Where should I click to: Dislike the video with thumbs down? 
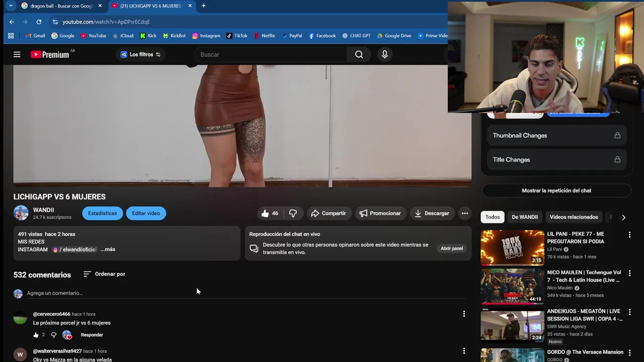pos(293,213)
